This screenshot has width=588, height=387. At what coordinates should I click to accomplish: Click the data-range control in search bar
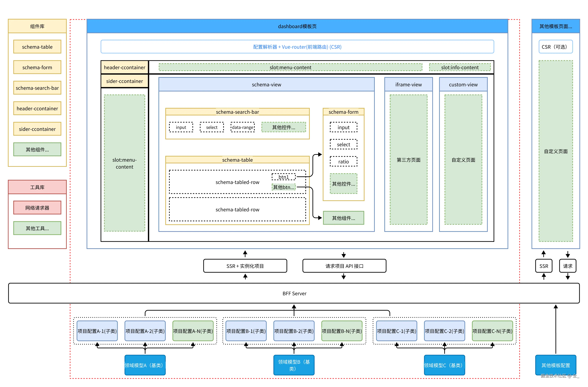pos(242,127)
